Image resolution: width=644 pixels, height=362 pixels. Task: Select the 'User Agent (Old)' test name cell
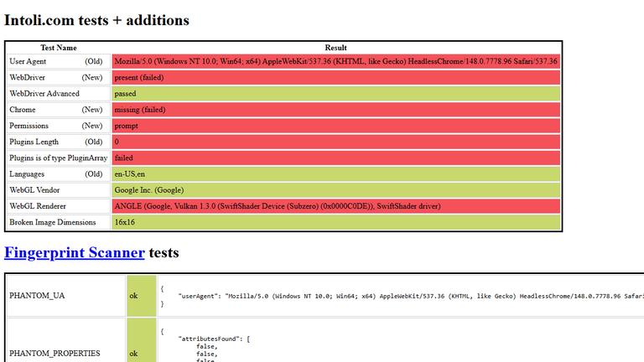coord(59,61)
